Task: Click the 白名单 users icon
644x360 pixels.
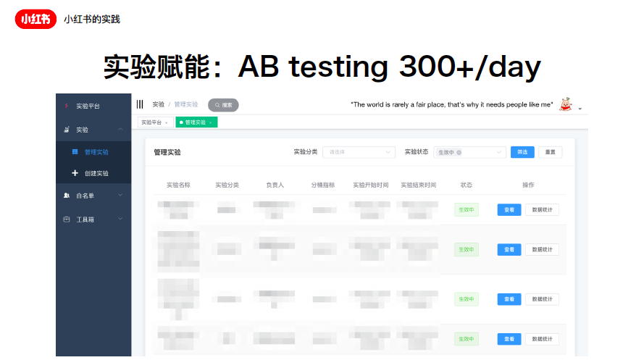Action: point(67,196)
